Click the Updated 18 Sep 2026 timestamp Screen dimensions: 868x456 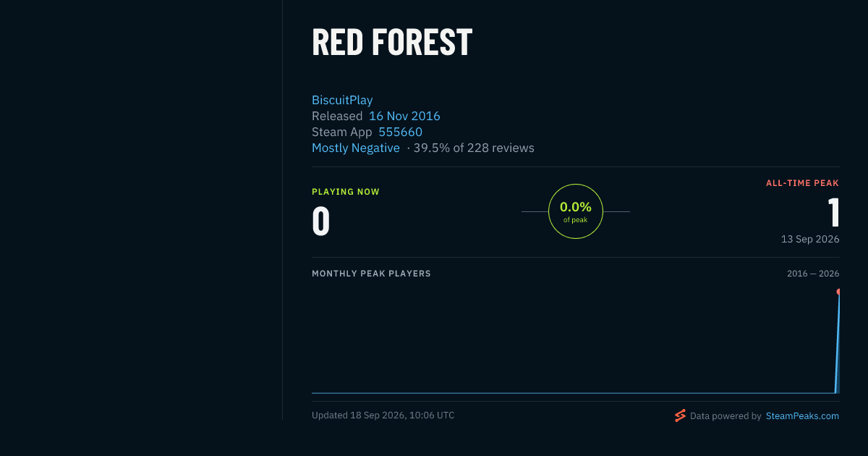[383, 415]
